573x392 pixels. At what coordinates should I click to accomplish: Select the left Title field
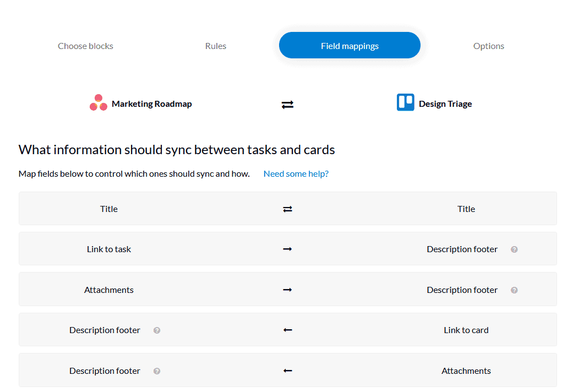point(109,209)
